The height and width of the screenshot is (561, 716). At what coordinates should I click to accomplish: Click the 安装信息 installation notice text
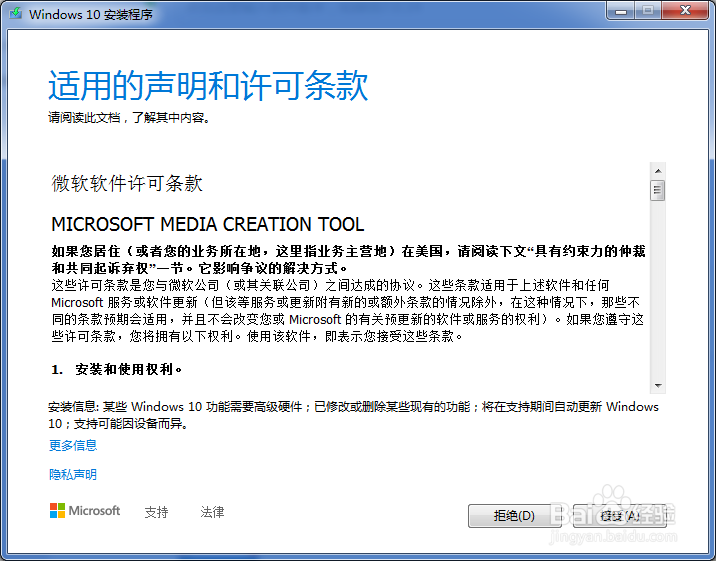353,415
